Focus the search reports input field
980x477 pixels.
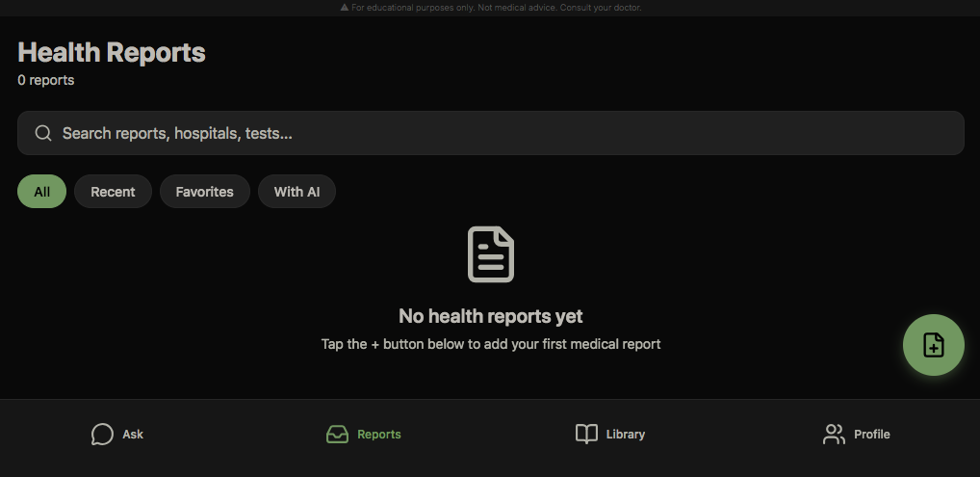[501, 133]
